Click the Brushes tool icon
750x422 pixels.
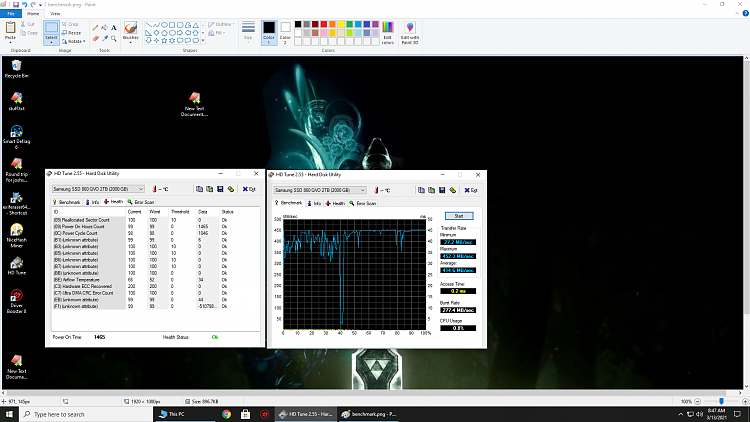pos(130,27)
